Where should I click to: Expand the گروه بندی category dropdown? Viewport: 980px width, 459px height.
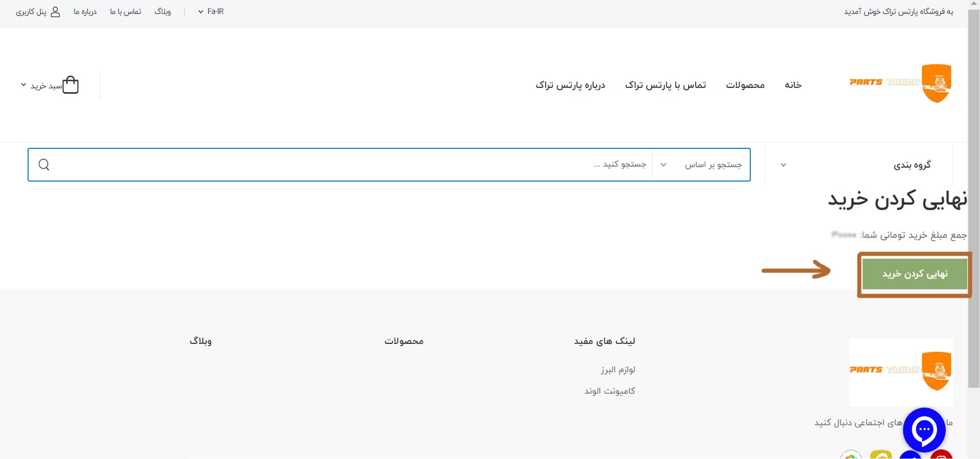(859, 165)
